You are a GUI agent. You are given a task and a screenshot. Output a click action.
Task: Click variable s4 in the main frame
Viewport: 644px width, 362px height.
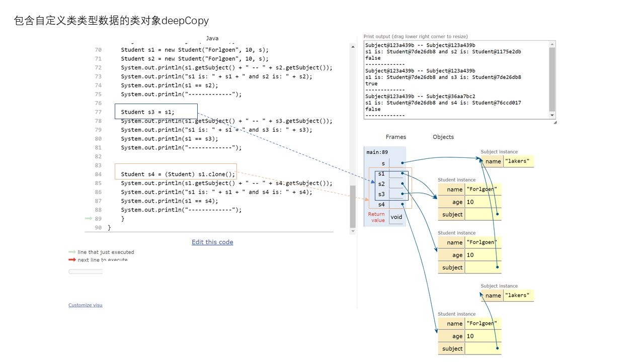click(x=381, y=205)
